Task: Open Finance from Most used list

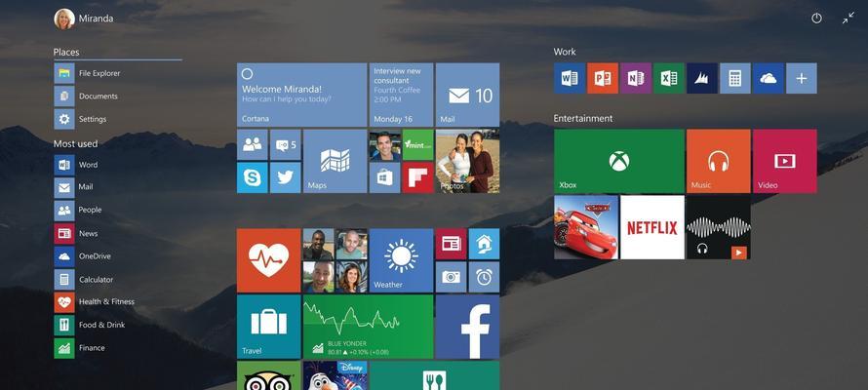Action: [x=80, y=348]
